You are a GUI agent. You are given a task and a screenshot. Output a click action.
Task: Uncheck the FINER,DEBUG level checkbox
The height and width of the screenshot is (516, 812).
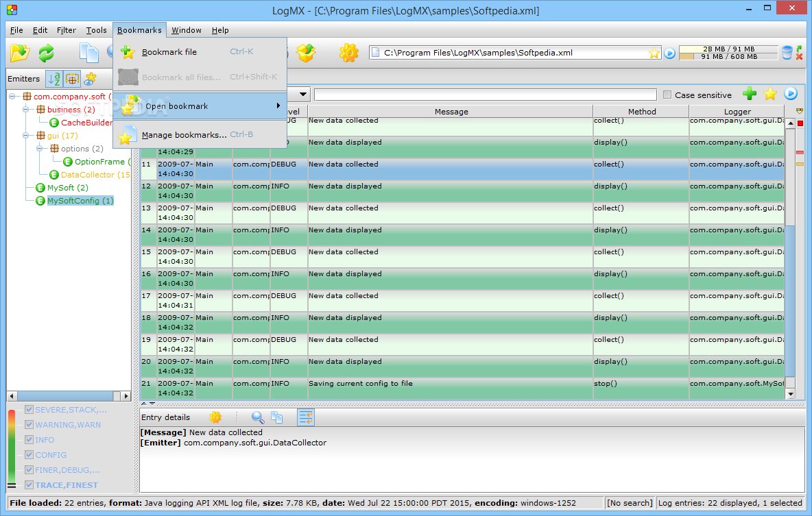point(29,469)
